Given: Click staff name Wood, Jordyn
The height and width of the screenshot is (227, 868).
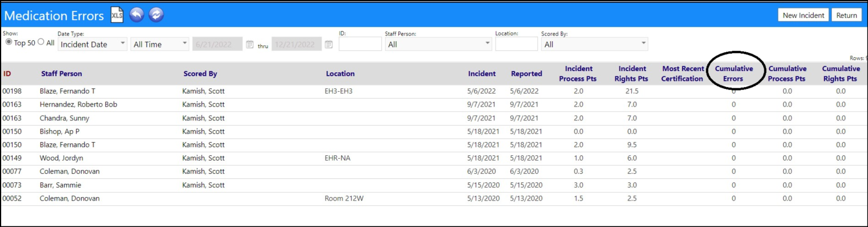Looking at the screenshot, I should coord(61,158).
